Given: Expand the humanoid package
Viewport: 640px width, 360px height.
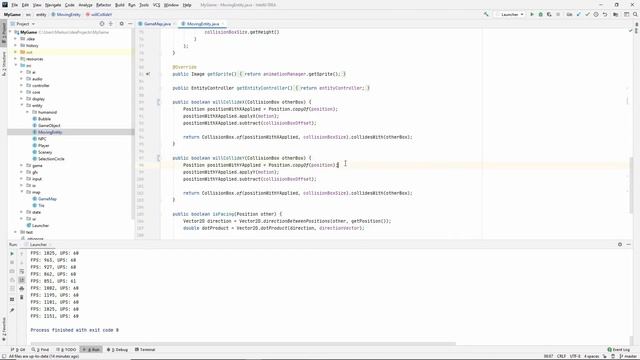Looking at the screenshot, I should click(28, 112).
